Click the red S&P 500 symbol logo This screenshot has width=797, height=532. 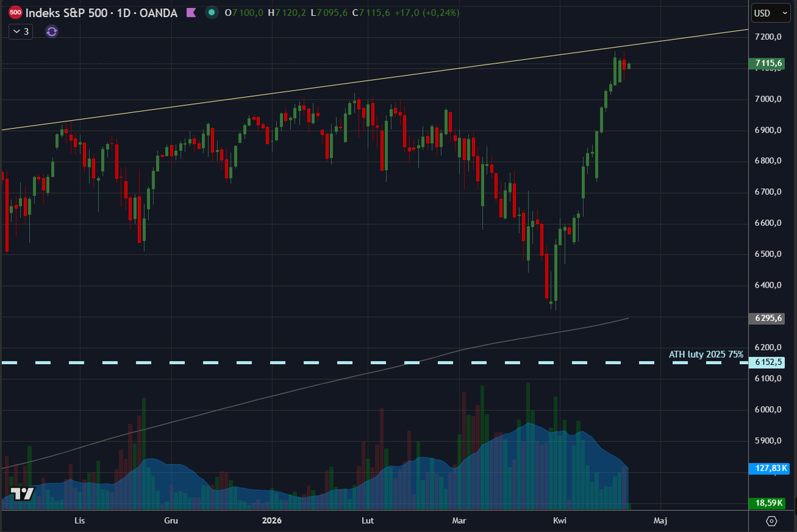click(x=16, y=12)
